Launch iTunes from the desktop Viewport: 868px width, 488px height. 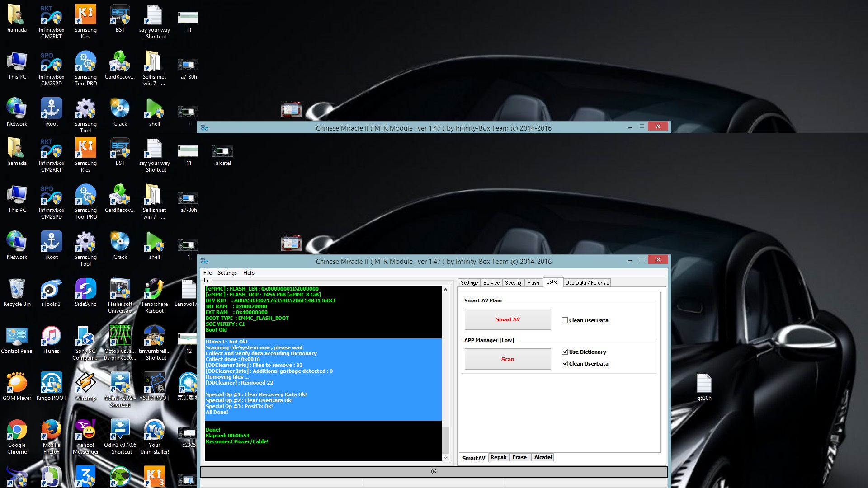click(51, 340)
